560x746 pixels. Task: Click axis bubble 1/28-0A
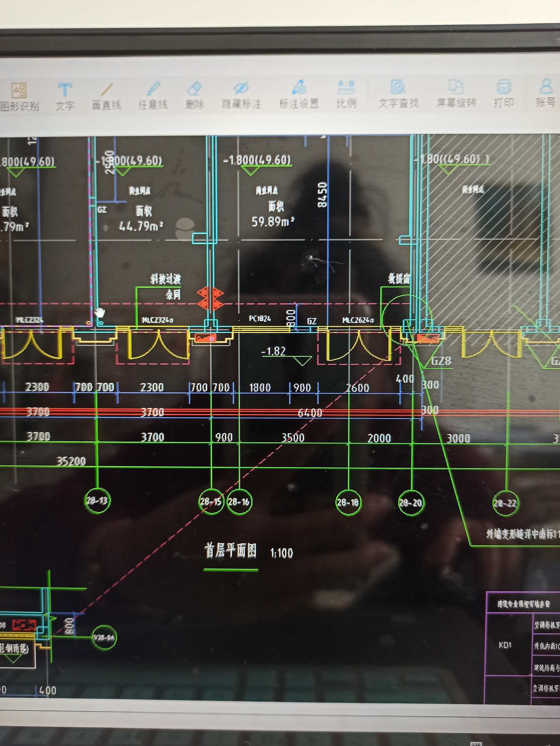tap(104, 638)
